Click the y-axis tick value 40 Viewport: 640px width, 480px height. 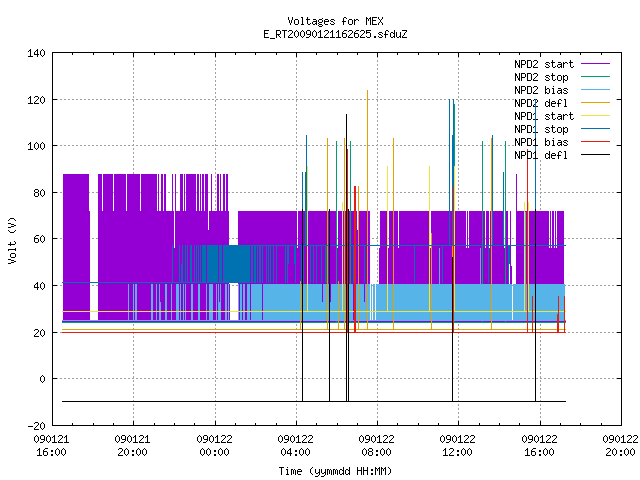40,286
